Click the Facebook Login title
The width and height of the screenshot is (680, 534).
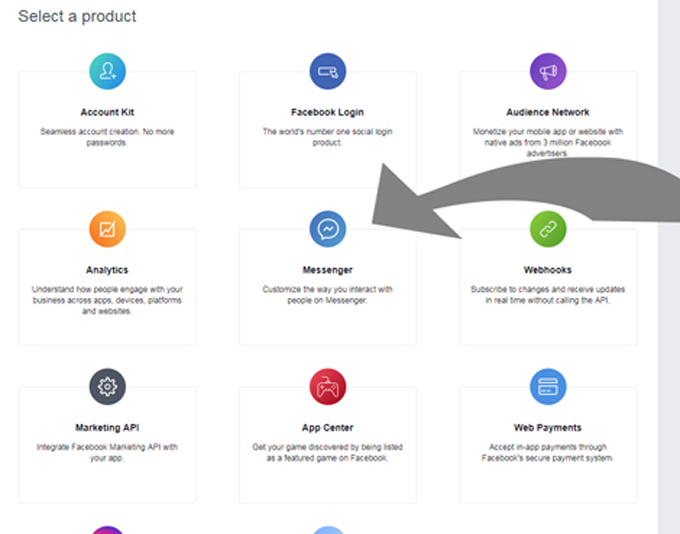pyautogui.click(x=328, y=112)
